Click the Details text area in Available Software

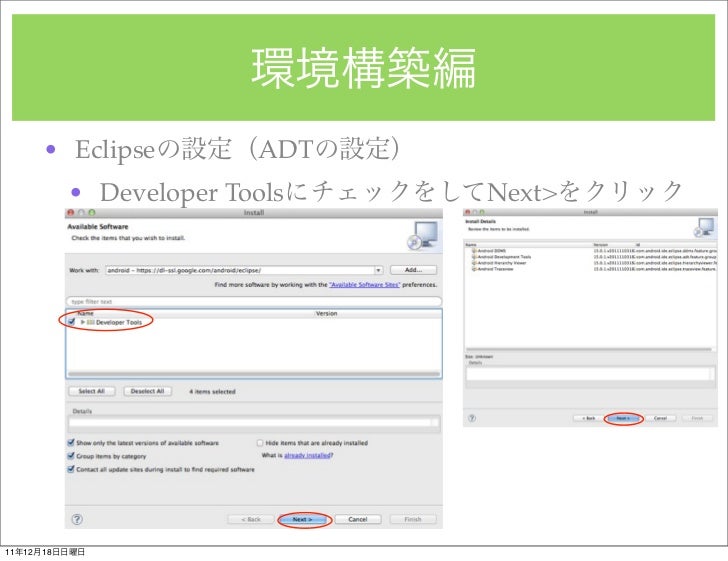tap(253, 422)
